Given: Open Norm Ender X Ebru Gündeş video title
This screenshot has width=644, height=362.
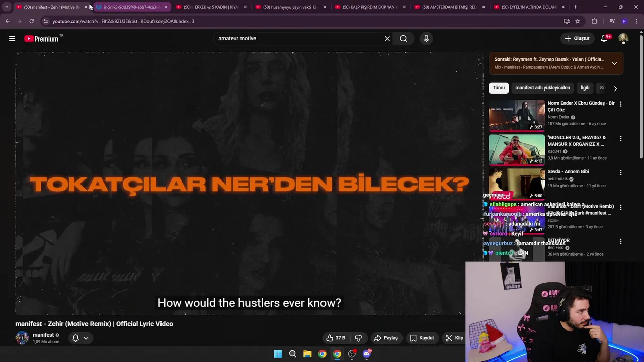Looking at the screenshot, I should point(581,106).
